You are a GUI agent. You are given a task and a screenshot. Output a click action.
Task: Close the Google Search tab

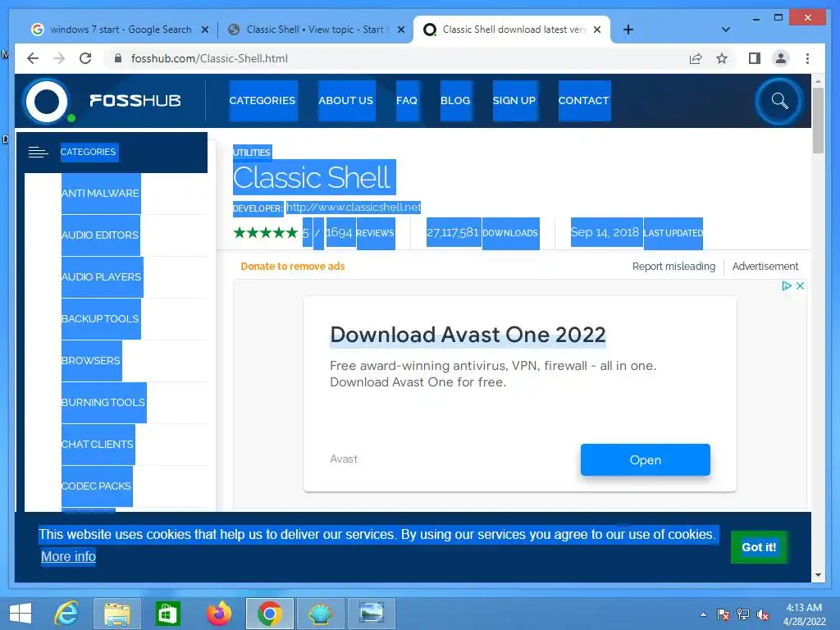[204, 30]
